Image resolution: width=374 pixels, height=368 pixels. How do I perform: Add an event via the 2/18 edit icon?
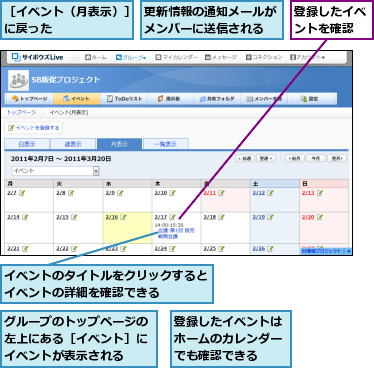222,217
